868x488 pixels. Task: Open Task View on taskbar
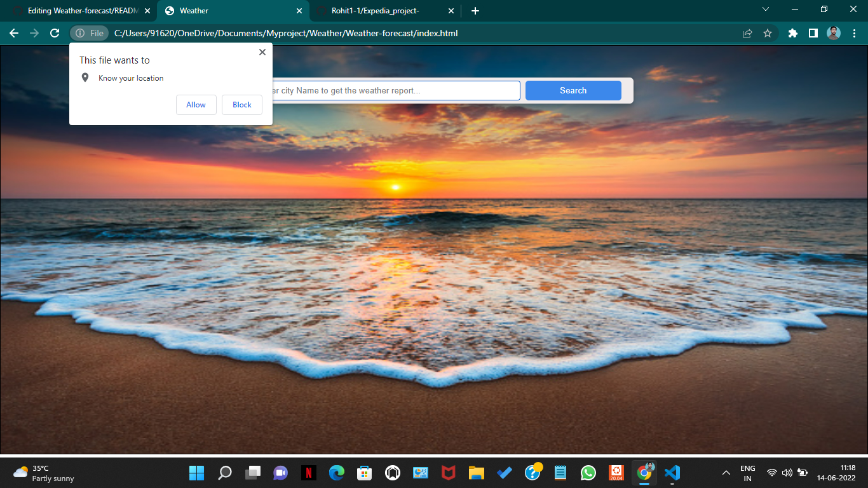coord(253,473)
